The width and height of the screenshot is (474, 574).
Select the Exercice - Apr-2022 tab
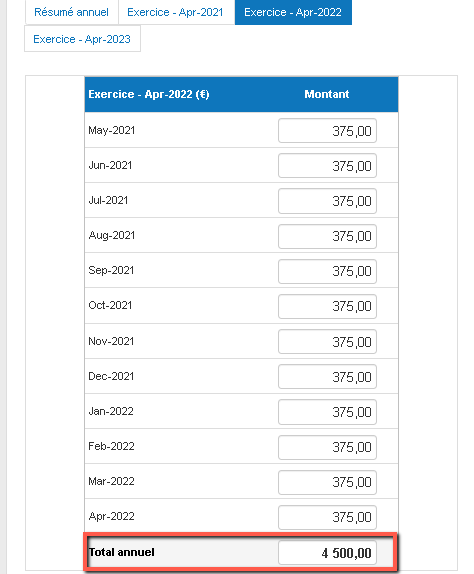[293, 12]
